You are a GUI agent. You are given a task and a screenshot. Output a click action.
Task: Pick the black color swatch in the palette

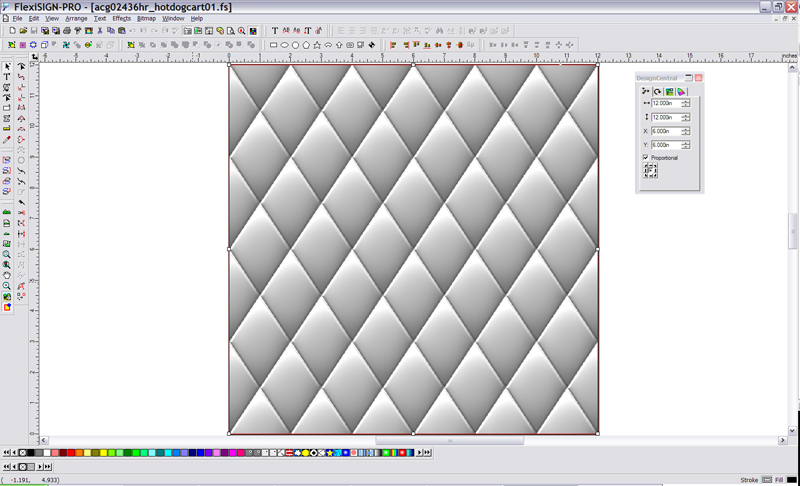point(31,453)
